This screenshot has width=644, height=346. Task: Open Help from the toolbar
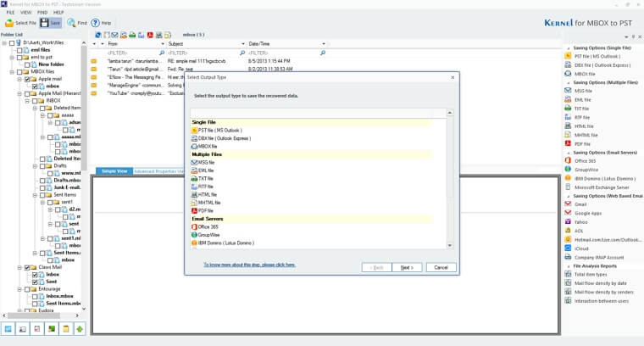[x=101, y=23]
